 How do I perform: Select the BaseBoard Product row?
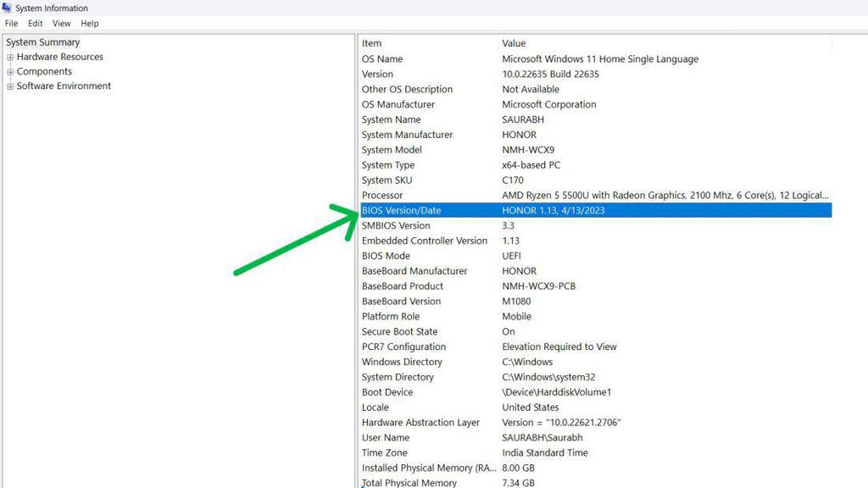click(596, 286)
